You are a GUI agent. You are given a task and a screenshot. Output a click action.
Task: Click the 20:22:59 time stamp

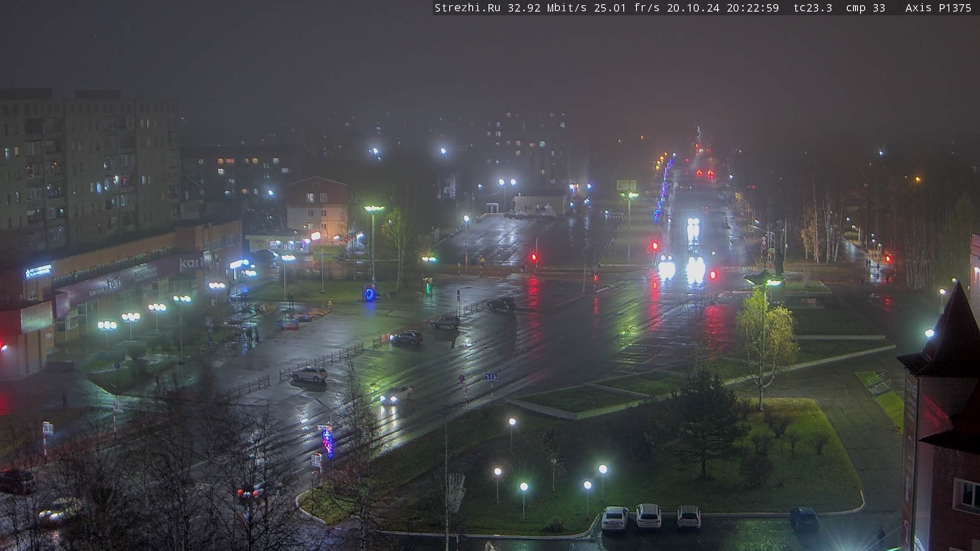753,8
